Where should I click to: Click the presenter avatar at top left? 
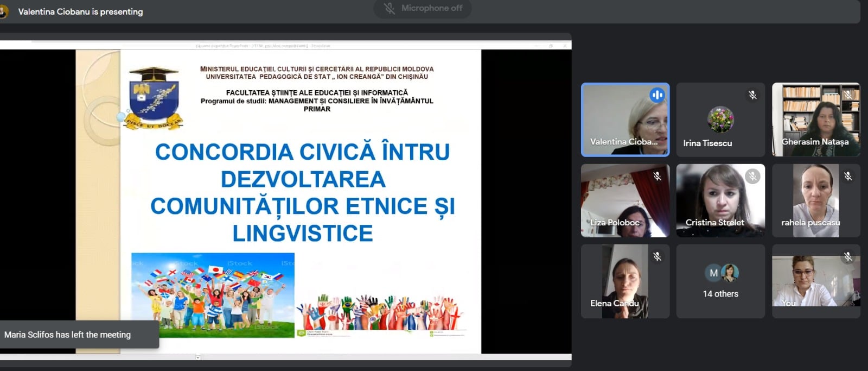pyautogui.click(x=3, y=12)
